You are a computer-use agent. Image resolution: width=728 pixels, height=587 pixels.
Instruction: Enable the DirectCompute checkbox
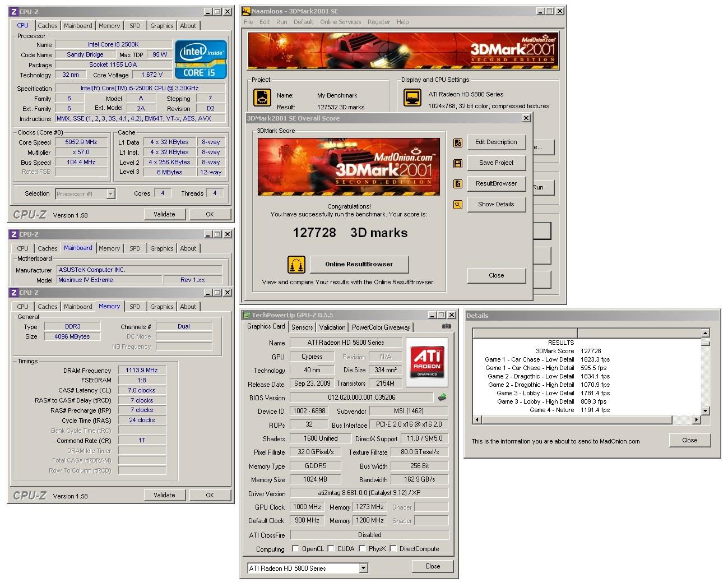393,549
